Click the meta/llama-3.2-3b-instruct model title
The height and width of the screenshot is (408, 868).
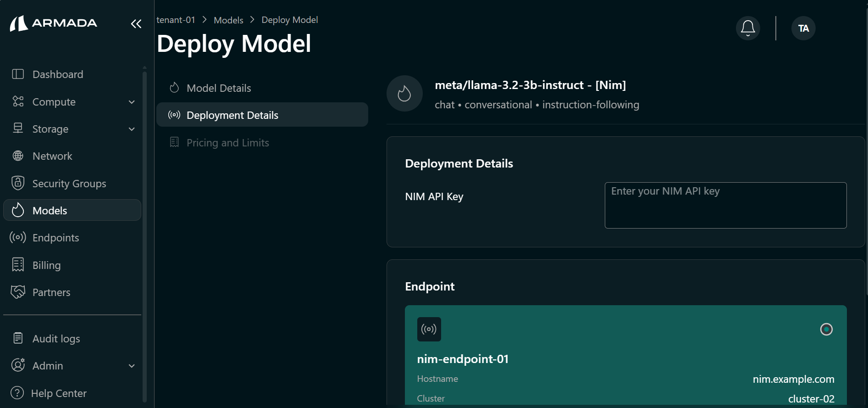click(530, 85)
